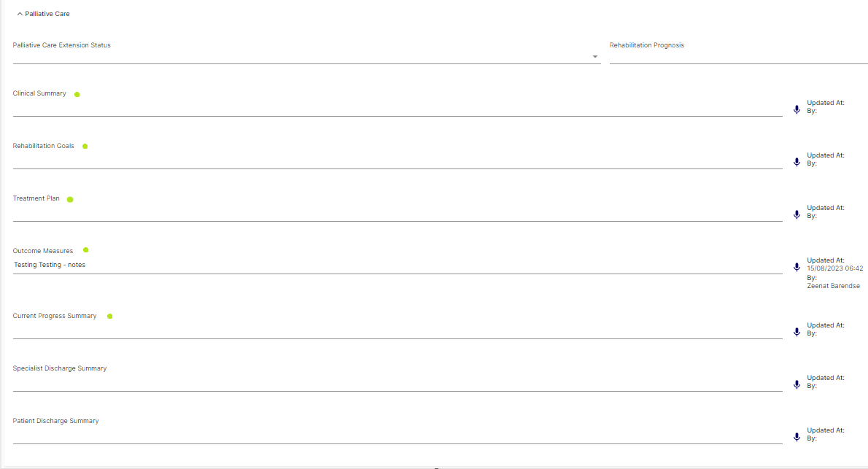The width and height of the screenshot is (868, 469).
Task: Click the Patient Discharge Summary field
Action: (x=398, y=436)
